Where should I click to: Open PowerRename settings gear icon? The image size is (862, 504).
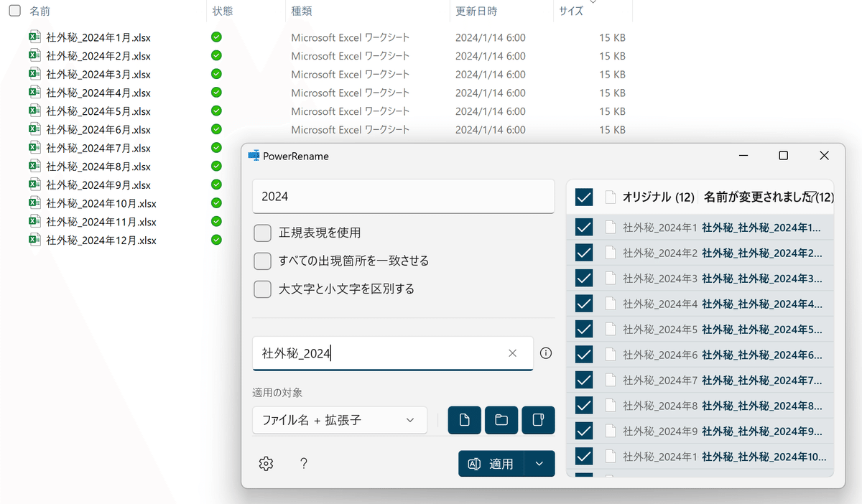tap(266, 464)
